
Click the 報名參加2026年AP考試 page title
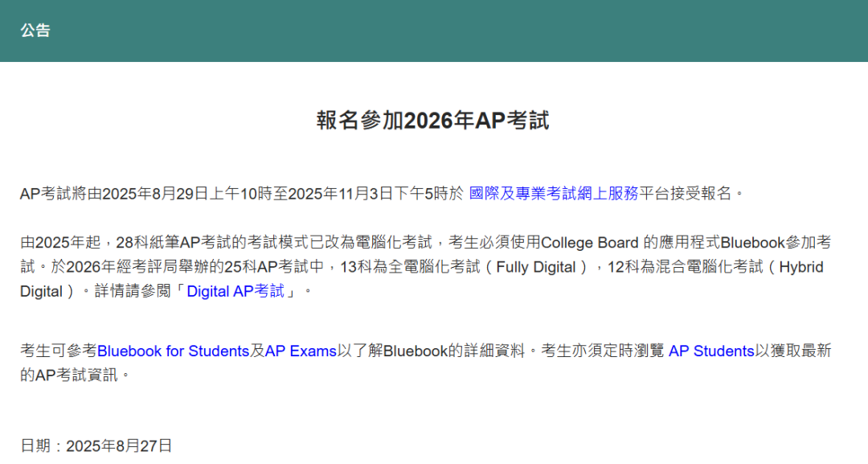click(433, 121)
